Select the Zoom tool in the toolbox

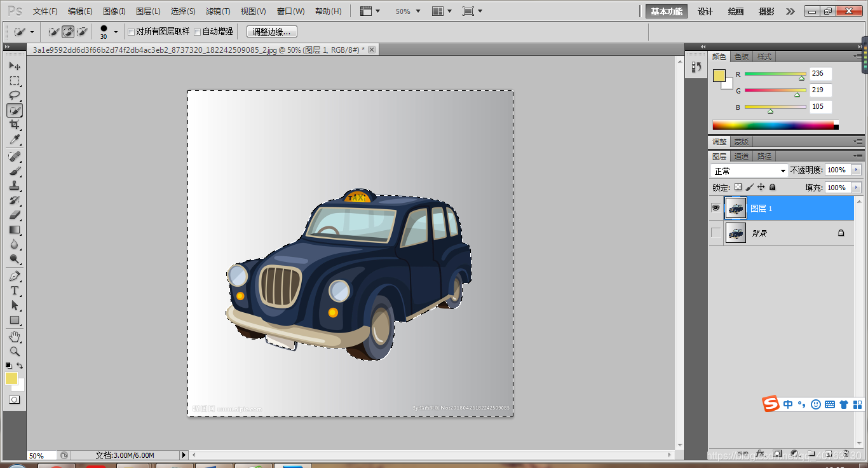[x=15, y=351]
